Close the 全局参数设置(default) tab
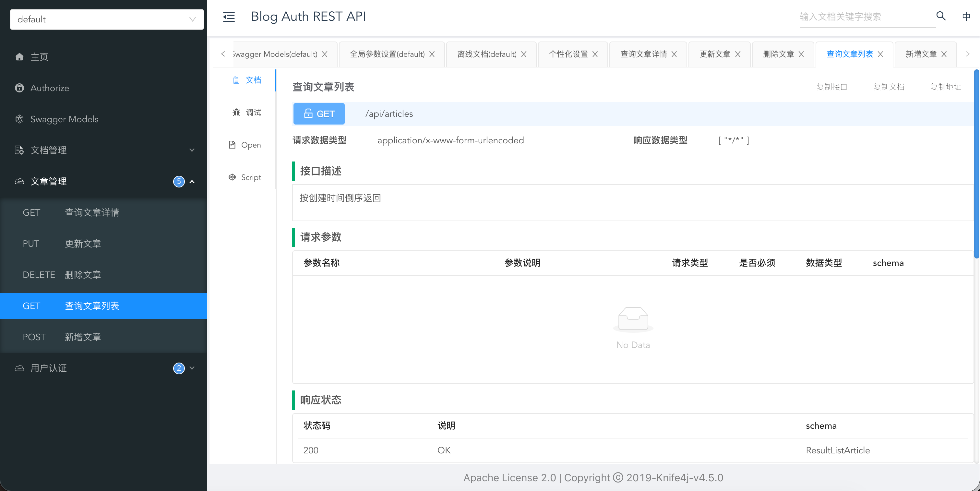The height and width of the screenshot is (491, 980). point(432,54)
